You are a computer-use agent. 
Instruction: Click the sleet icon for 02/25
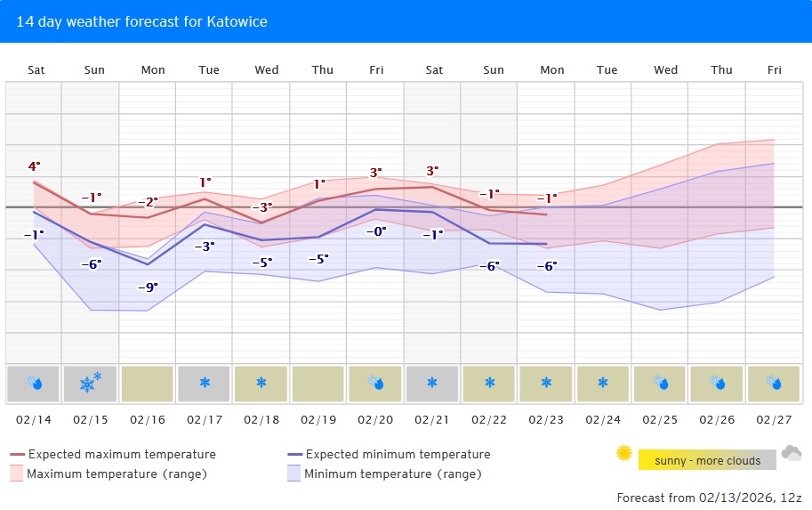(x=661, y=384)
